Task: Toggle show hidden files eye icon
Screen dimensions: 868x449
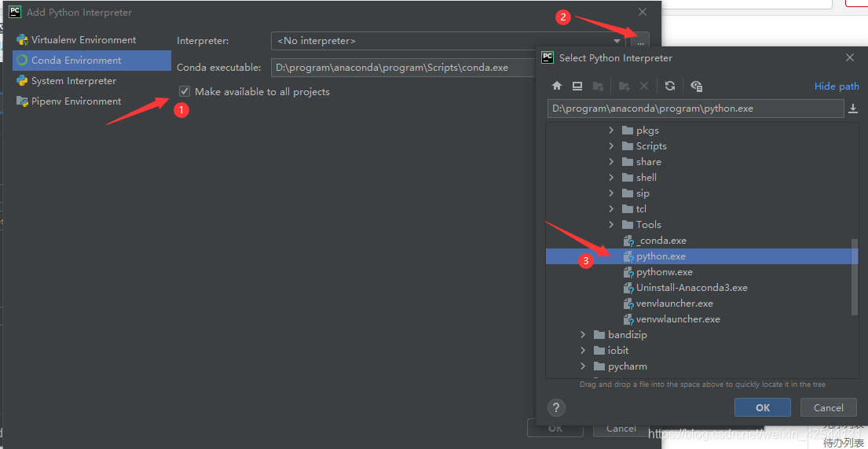Action: click(697, 86)
